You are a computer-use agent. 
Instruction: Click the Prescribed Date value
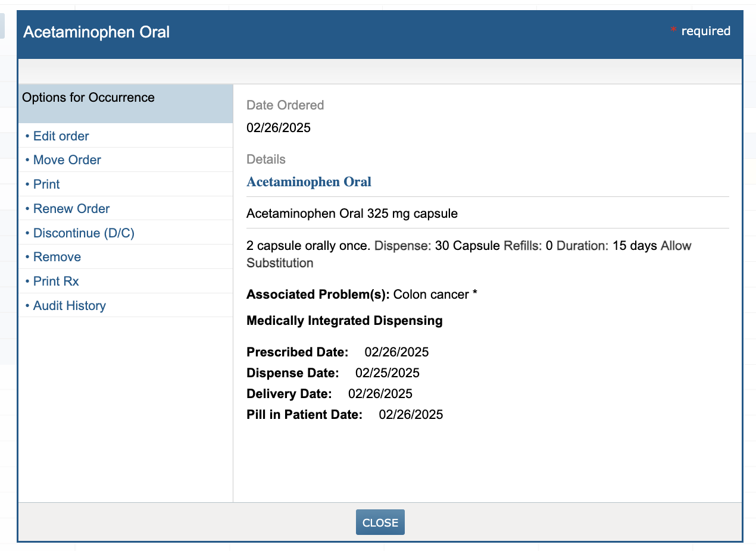[396, 352]
